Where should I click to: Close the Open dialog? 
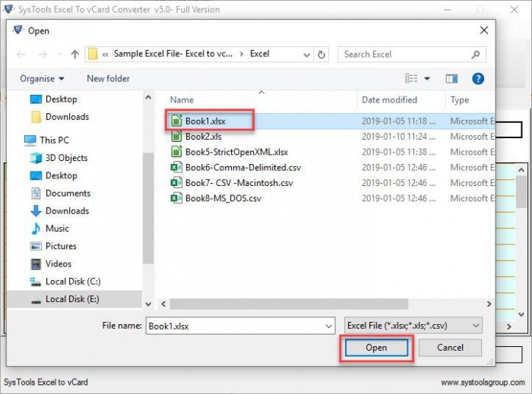(x=484, y=30)
